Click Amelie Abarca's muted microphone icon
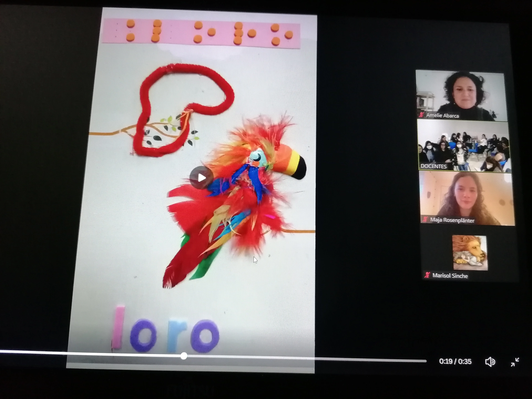Viewport: 532px width, 399px height. [x=421, y=114]
